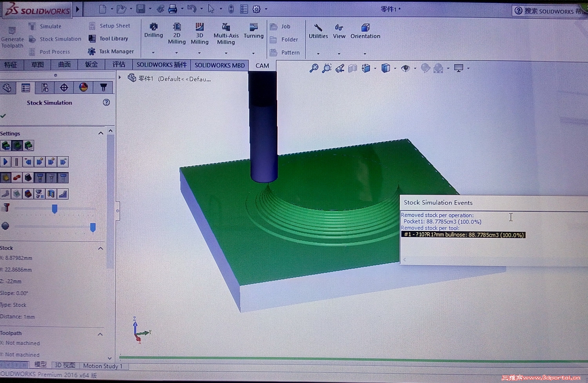Expand the 3D Milling dropdown arrow
Image resolution: width=588 pixels, height=383 pixels.
point(199,53)
